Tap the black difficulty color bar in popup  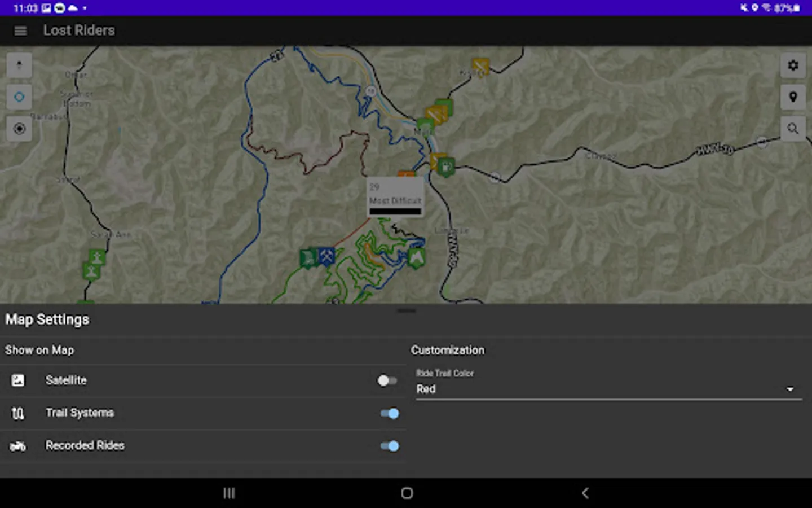[x=395, y=212]
